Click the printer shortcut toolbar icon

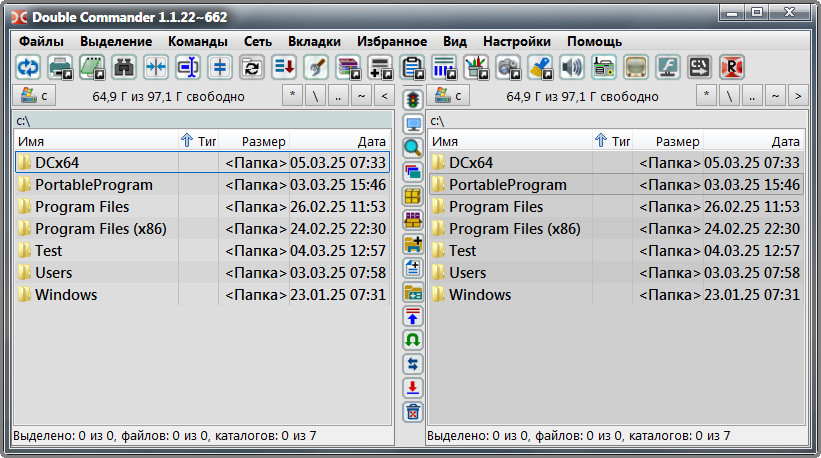point(60,67)
